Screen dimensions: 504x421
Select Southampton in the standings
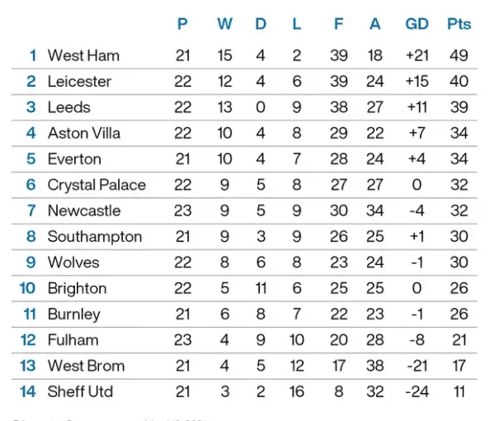95,237
